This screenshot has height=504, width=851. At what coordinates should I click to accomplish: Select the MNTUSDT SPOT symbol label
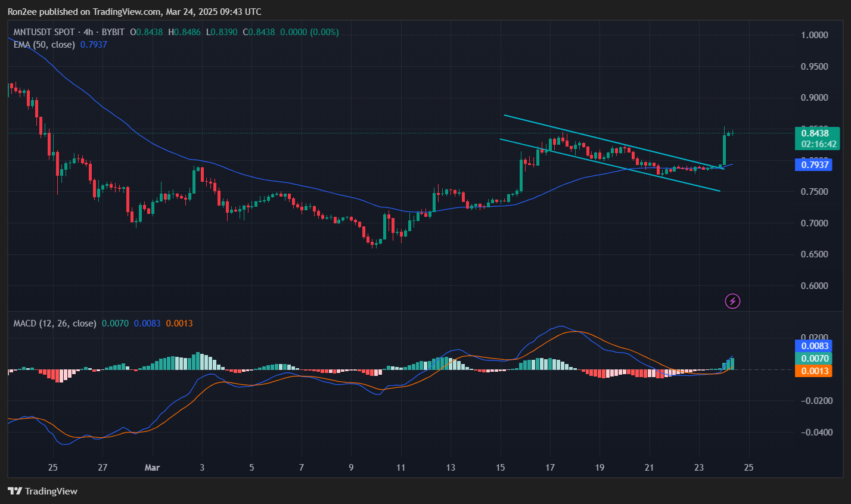tap(45, 32)
